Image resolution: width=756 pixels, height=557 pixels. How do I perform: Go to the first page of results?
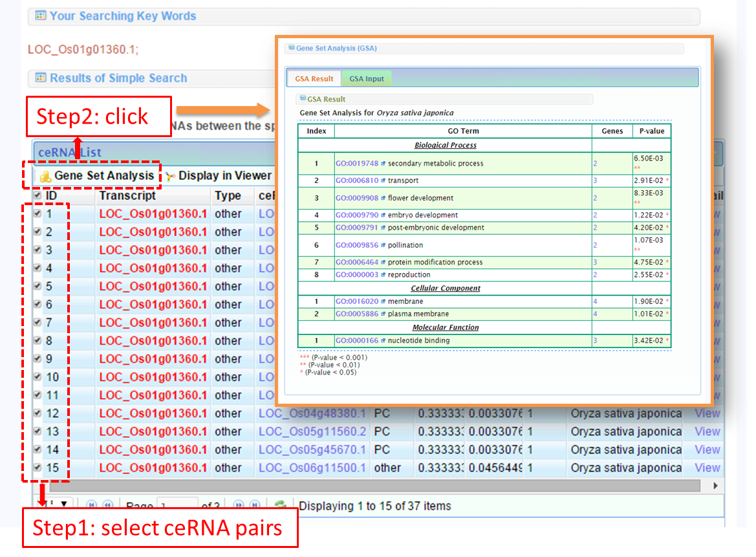tap(91, 505)
